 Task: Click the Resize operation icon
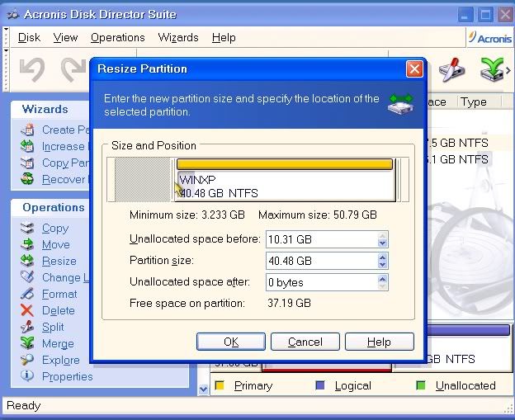pos(27,261)
